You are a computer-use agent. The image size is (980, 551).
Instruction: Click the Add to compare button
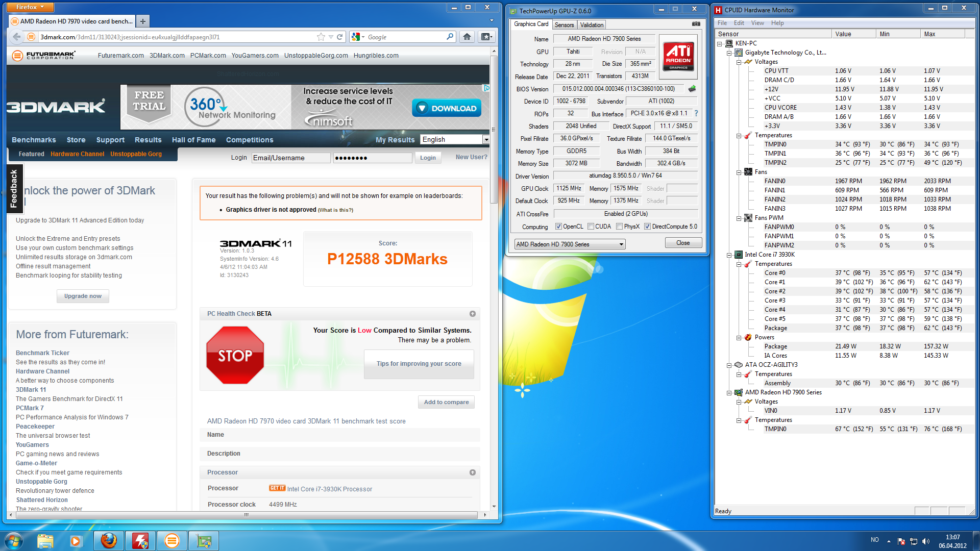coord(446,402)
